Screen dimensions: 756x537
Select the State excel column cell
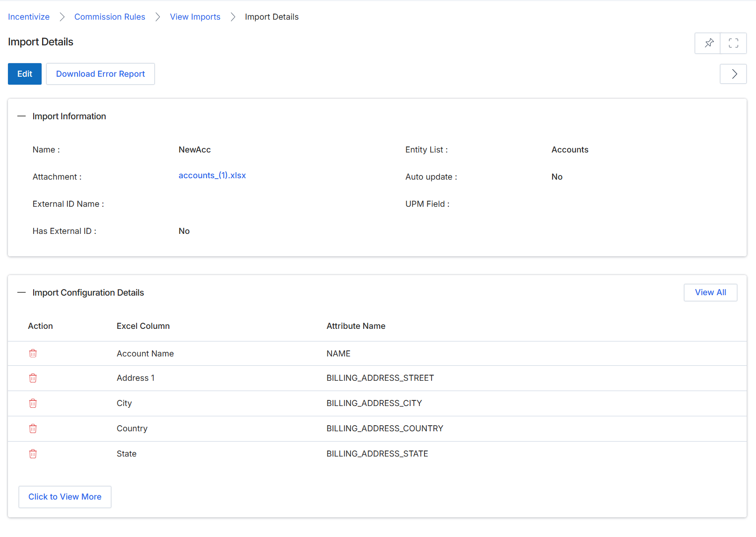(x=127, y=454)
